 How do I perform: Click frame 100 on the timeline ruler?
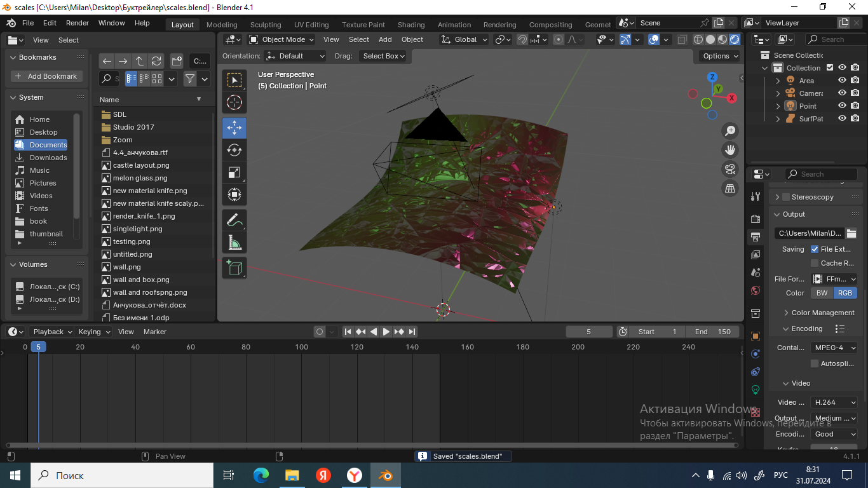click(302, 347)
